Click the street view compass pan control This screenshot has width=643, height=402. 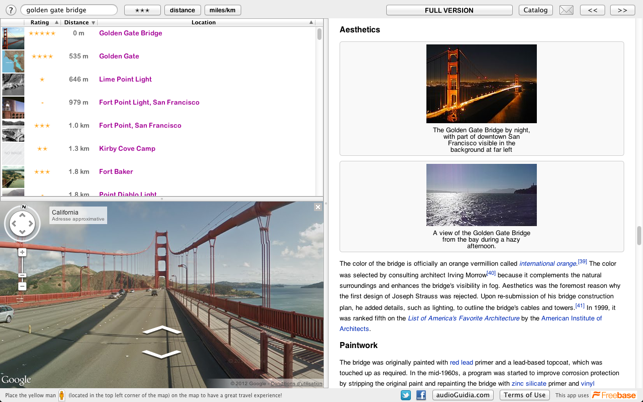tap(22, 224)
